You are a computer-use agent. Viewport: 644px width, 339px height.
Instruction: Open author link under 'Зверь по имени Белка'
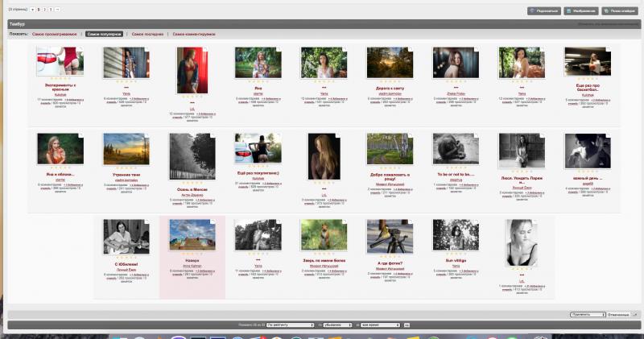tap(324, 266)
